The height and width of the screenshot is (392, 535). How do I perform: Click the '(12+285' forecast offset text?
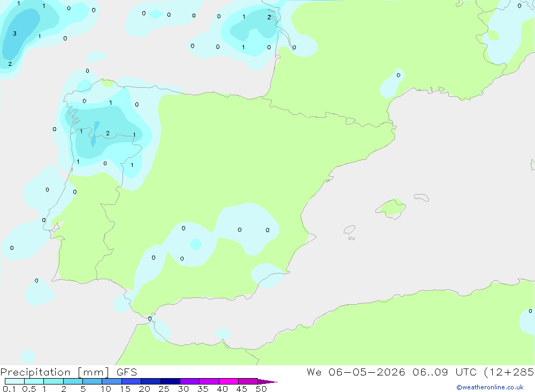click(509, 372)
